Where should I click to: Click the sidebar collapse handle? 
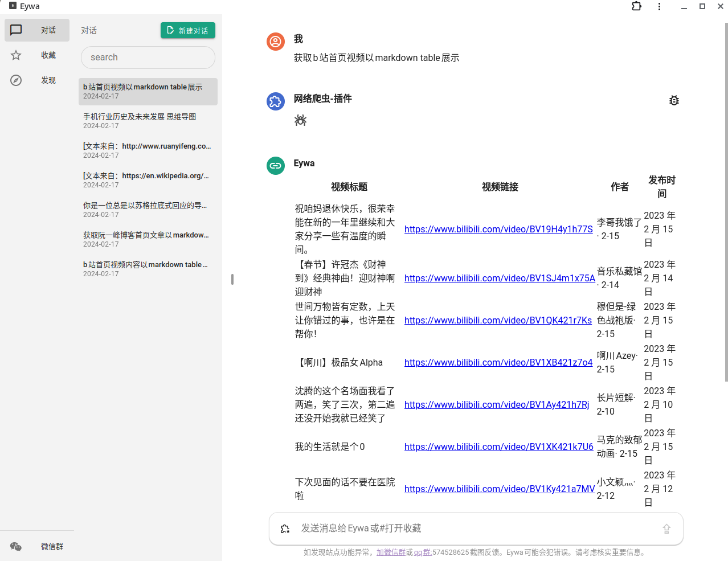pos(232,279)
